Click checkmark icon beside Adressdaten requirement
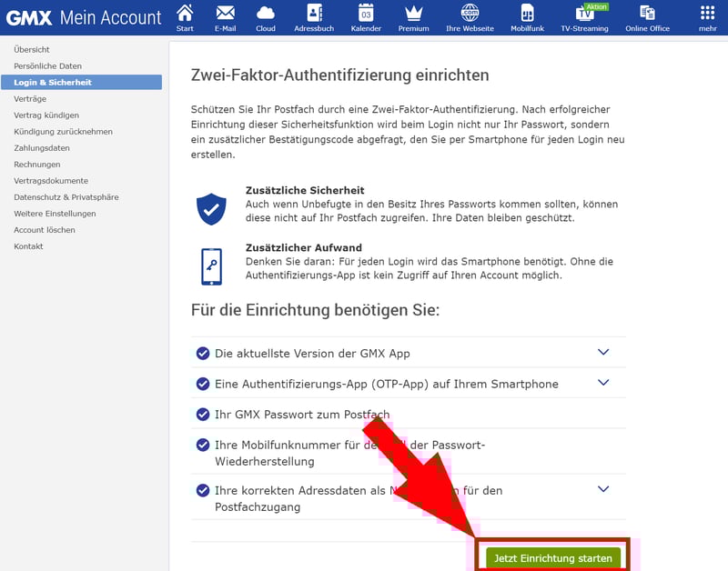 pyautogui.click(x=203, y=490)
